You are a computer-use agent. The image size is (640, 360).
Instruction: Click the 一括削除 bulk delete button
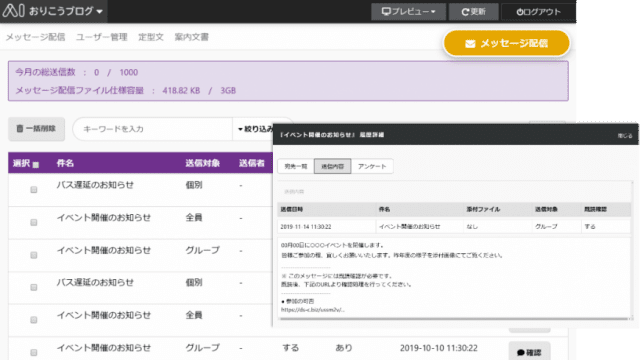tap(36, 129)
